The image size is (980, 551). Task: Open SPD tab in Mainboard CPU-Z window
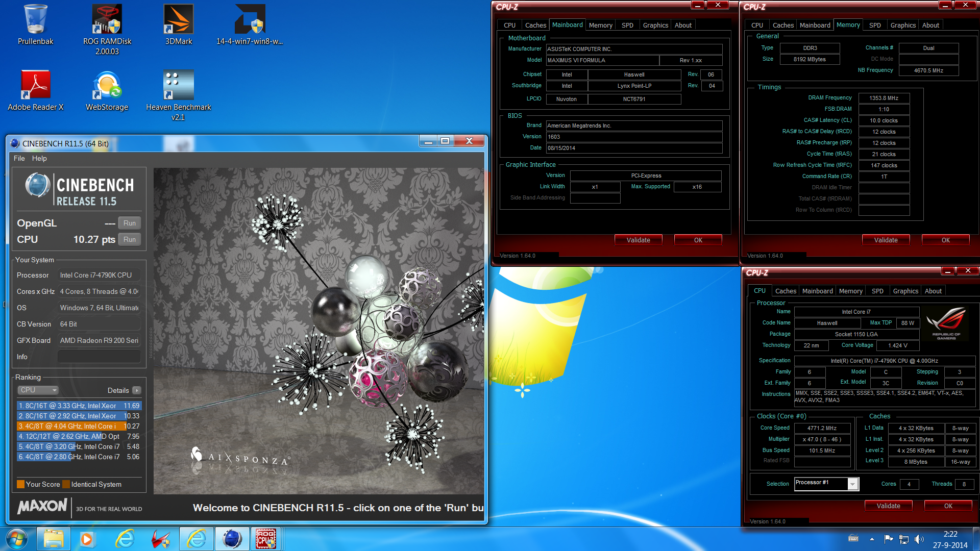627,25
